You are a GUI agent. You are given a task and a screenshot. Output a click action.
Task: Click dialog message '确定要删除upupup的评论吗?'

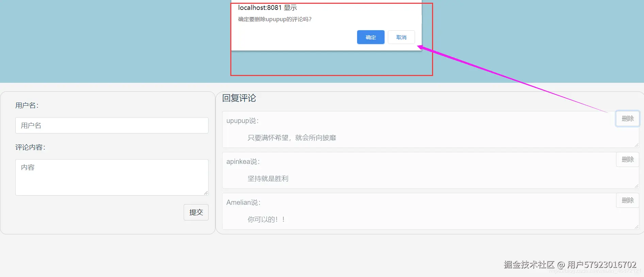coord(275,19)
